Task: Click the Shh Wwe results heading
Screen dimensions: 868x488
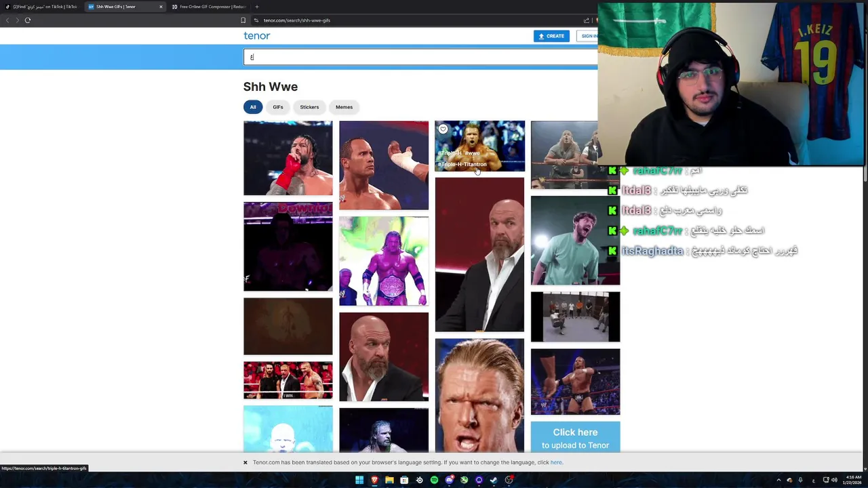Action: click(x=271, y=87)
